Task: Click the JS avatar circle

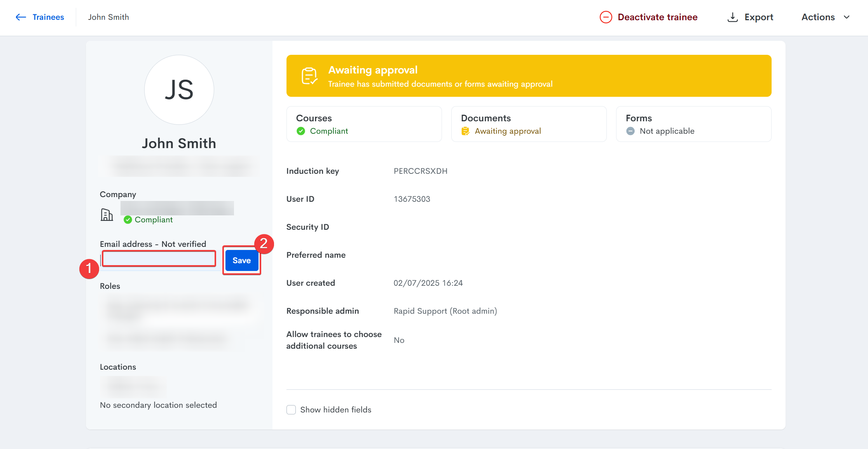Action: 179,90
